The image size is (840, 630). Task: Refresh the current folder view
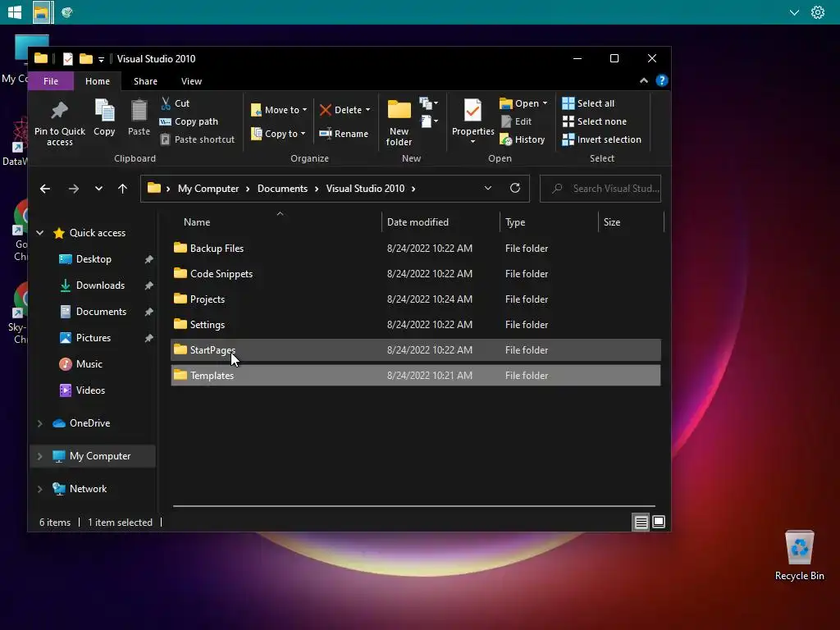pos(515,188)
